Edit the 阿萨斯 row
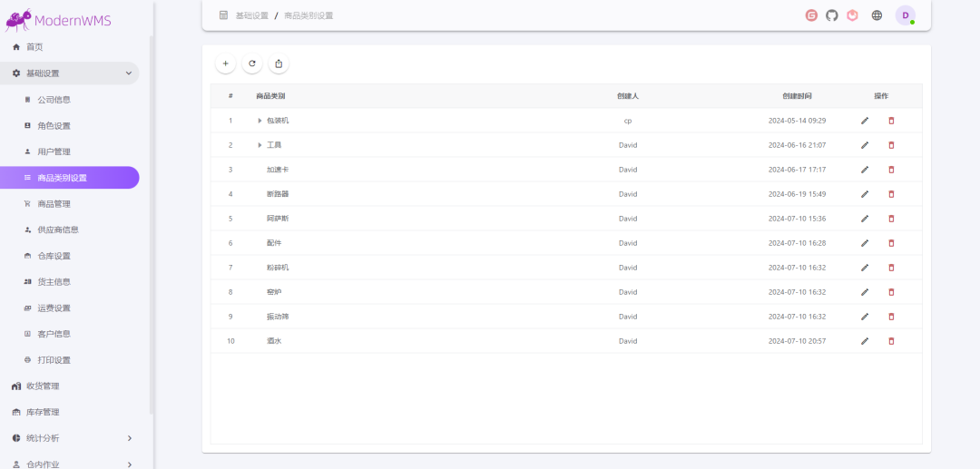 865,219
